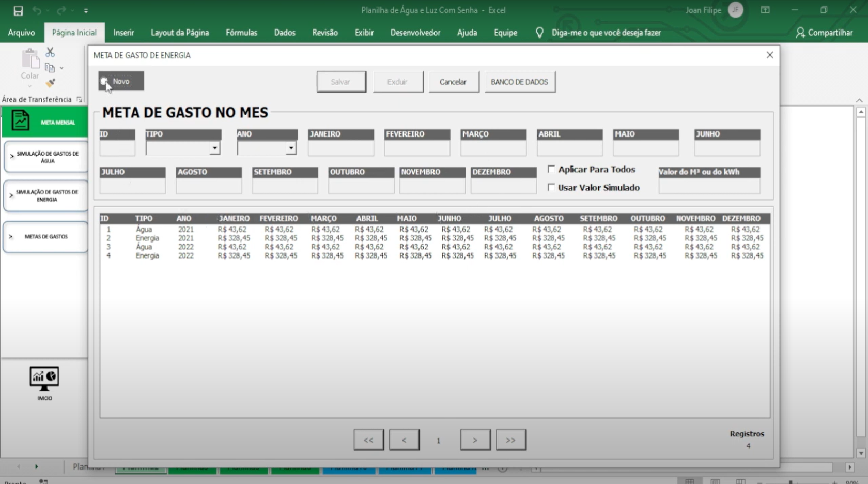This screenshot has height=484, width=868.
Task: Open Área de Transferência dialog launcher
Action: tap(79, 99)
